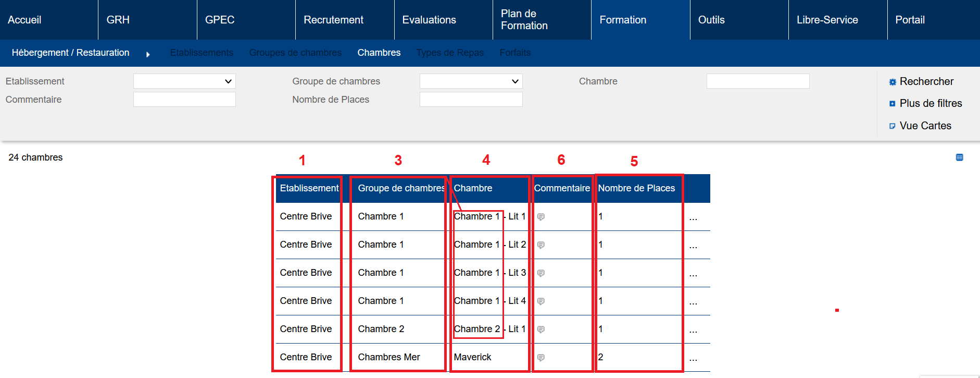Switch to the Groupes de chambres tab
This screenshot has width=980, height=378.
[x=295, y=53]
